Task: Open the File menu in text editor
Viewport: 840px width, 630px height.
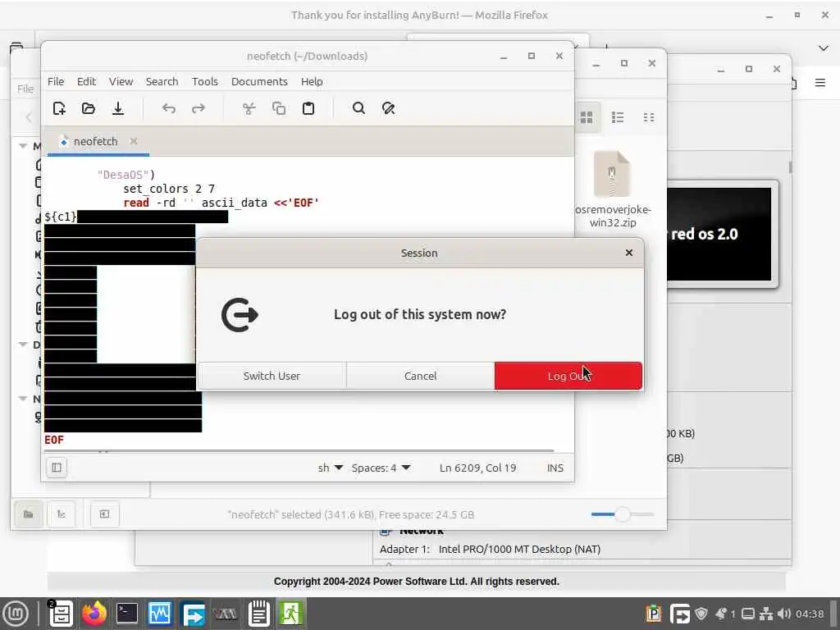Action: pos(56,81)
